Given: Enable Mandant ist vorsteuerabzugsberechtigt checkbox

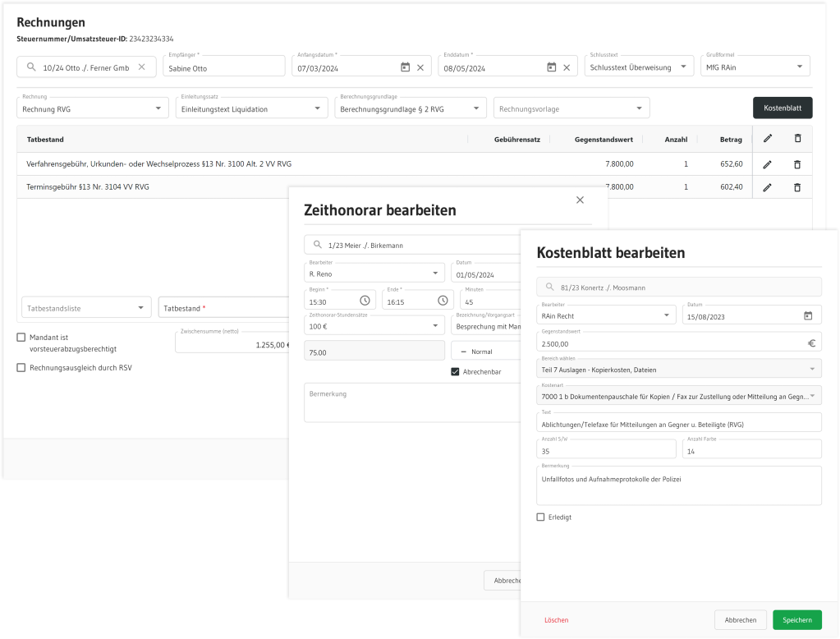Looking at the screenshot, I should [x=21, y=337].
